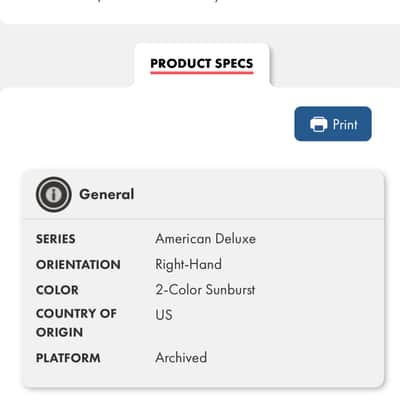Click the General heading text
Viewport: 400px width, 400px height.
click(107, 194)
